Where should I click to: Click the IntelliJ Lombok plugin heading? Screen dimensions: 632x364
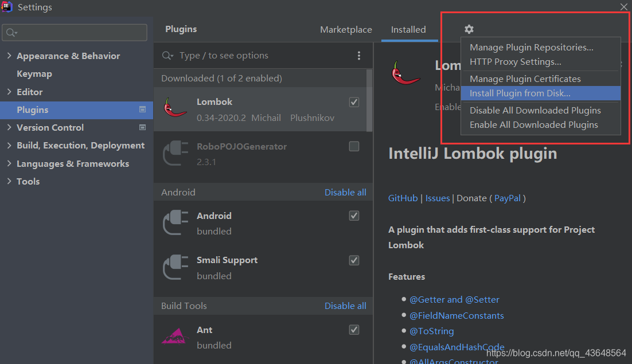[x=473, y=154]
